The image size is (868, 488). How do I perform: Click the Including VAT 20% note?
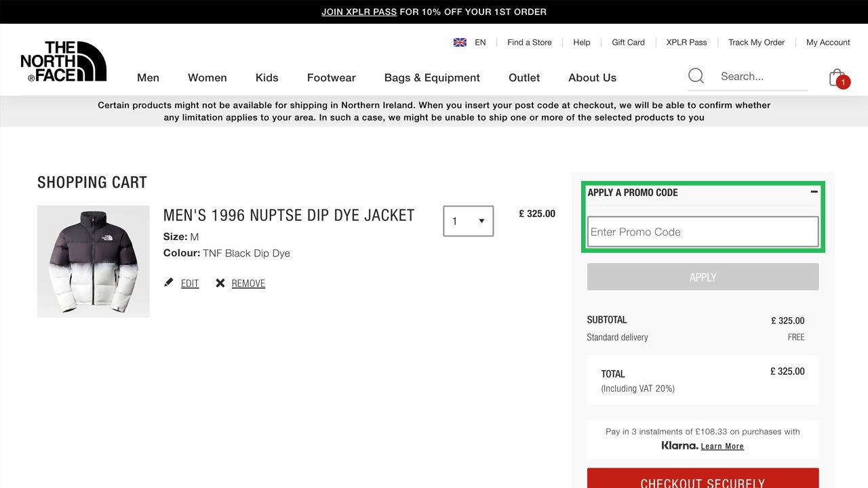tap(638, 388)
